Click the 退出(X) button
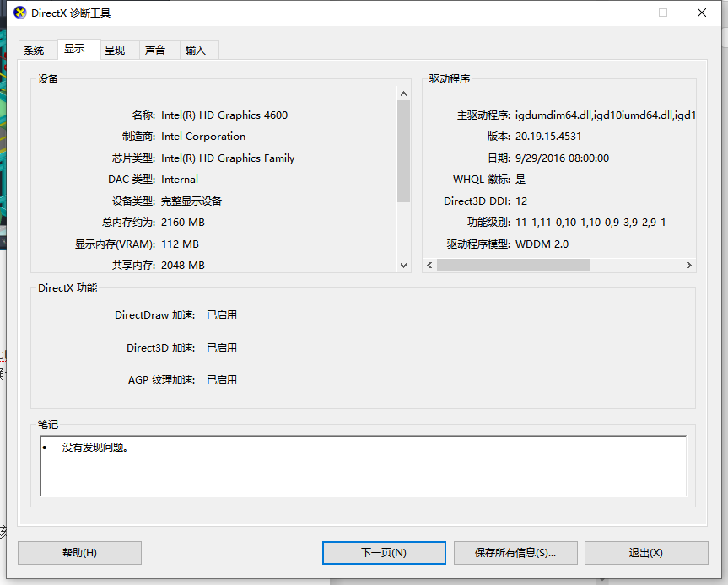Viewport: 728px width, 585px height. point(646,552)
